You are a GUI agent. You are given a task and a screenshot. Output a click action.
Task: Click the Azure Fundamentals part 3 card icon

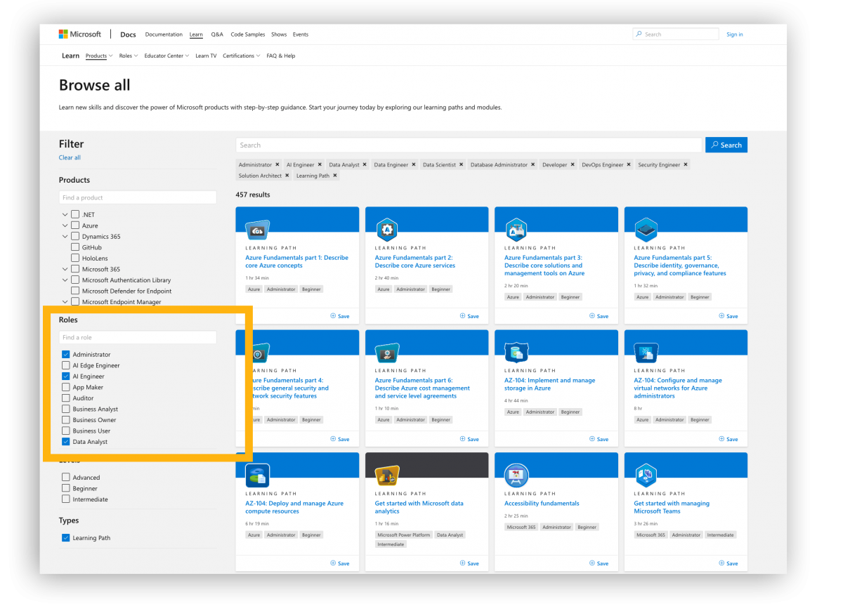point(516,230)
